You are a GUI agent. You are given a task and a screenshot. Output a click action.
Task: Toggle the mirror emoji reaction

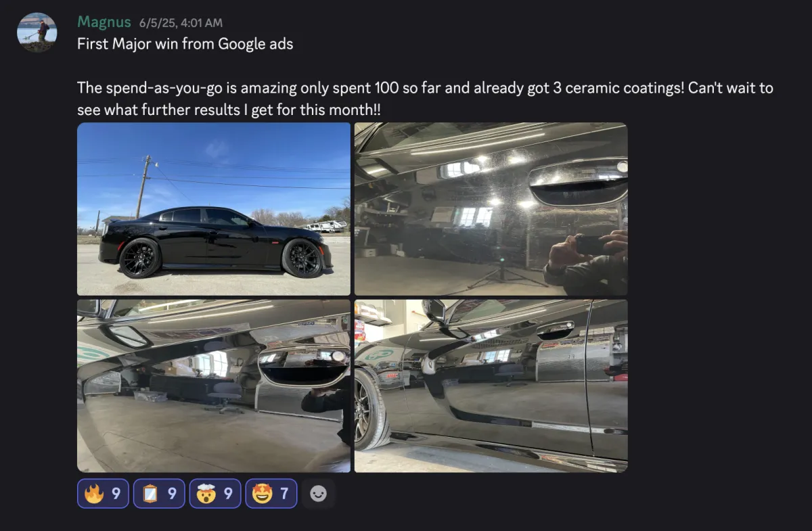159,494
